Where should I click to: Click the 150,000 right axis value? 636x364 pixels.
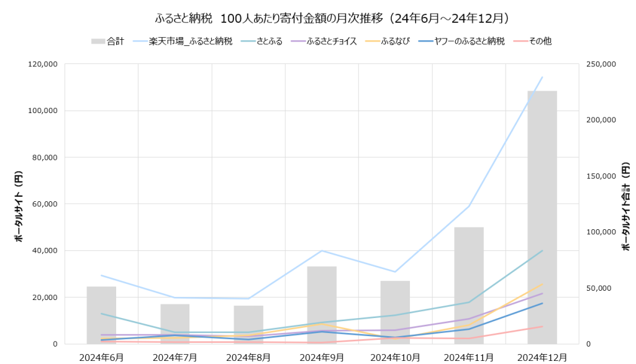(601, 176)
